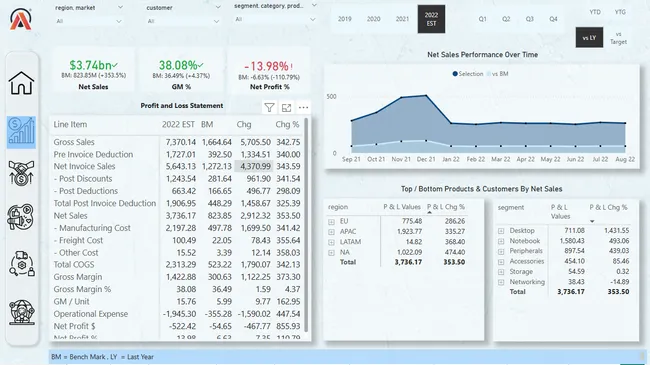Open the customer All dropdown
650x365 pixels.
[182, 21]
